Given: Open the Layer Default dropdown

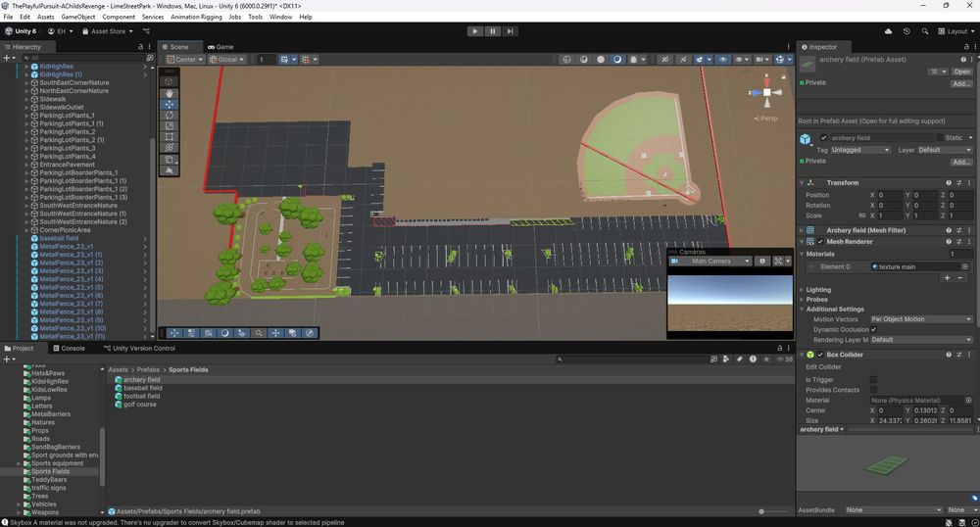Looking at the screenshot, I should tap(945, 150).
